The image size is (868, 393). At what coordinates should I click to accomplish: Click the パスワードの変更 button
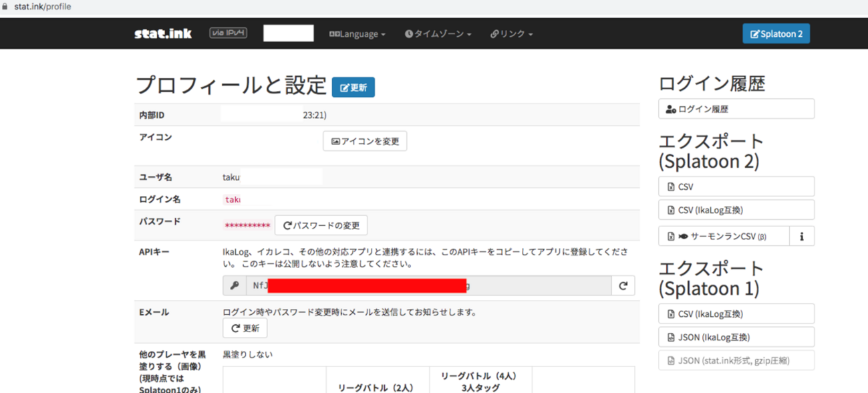coord(321,225)
